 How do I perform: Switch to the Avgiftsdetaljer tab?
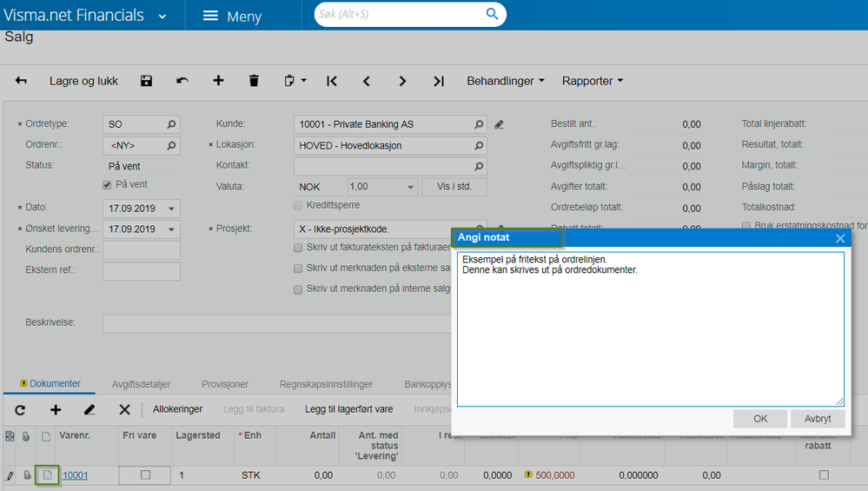pos(141,383)
